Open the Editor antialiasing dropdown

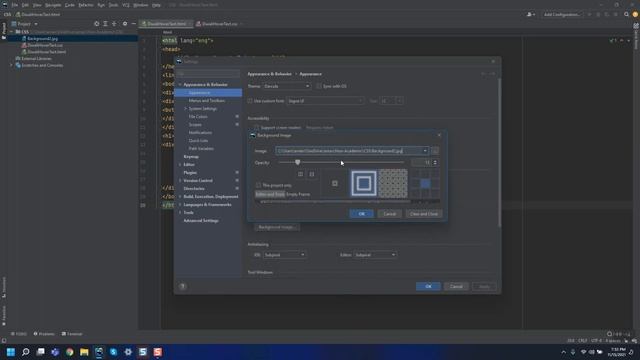pos(375,255)
